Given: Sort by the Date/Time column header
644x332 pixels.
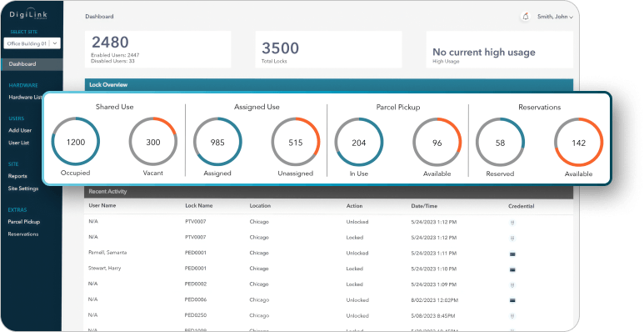Looking at the screenshot, I should coord(424,206).
